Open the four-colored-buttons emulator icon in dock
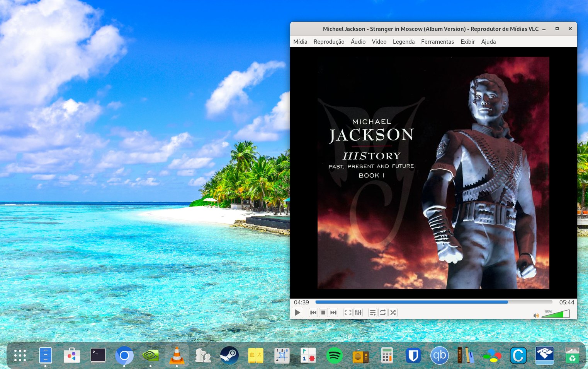This screenshot has height=369, width=588. [x=492, y=355]
